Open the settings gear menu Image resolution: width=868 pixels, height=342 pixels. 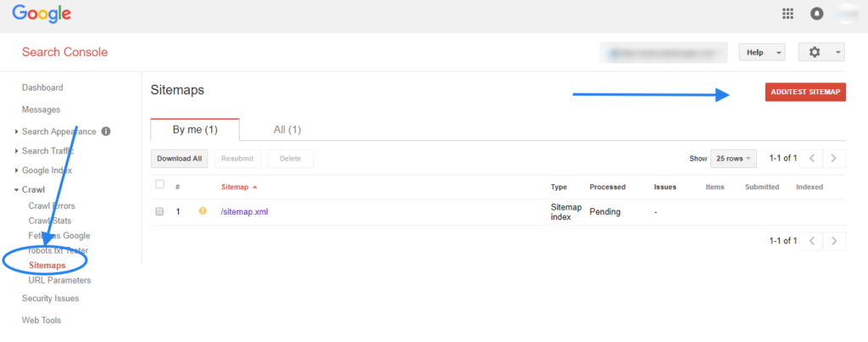tap(821, 52)
